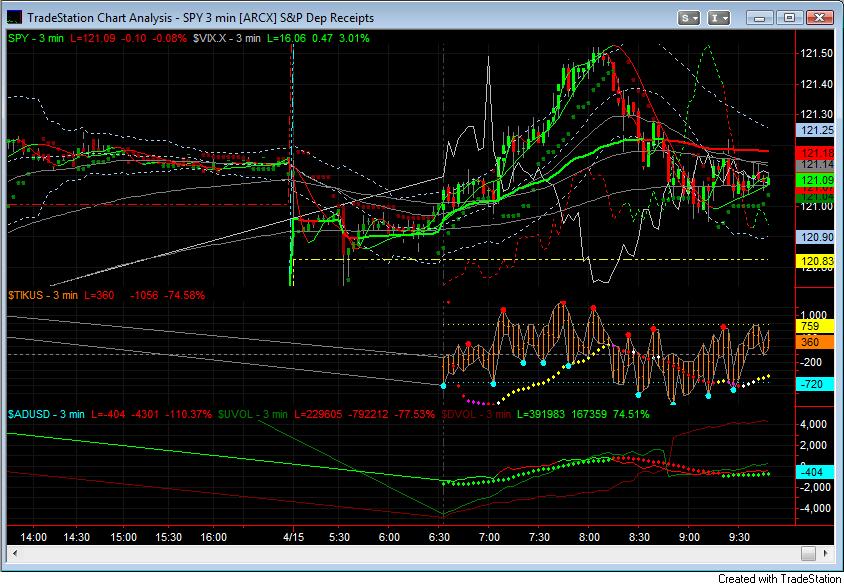Select the '$DVOL - 3 min' label
Image resolution: width=844 pixels, height=585 pixels.
[476, 414]
